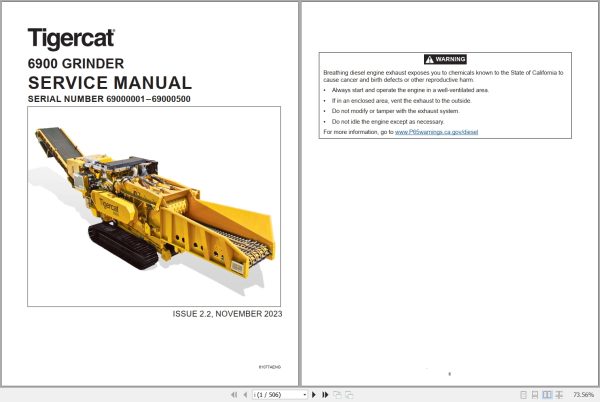The width and height of the screenshot is (600, 402).
Task: Click the 'Do not modify or tamper' bullet
Action: click(x=395, y=111)
